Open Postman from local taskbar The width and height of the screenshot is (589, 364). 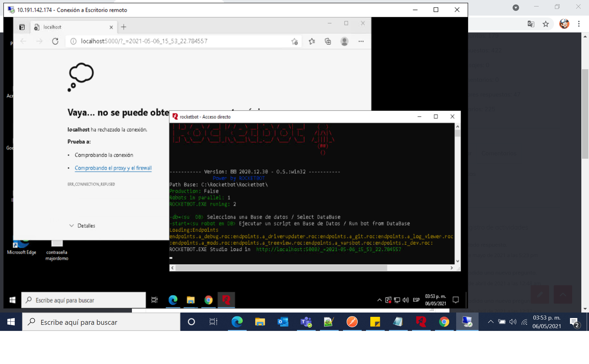(x=352, y=322)
